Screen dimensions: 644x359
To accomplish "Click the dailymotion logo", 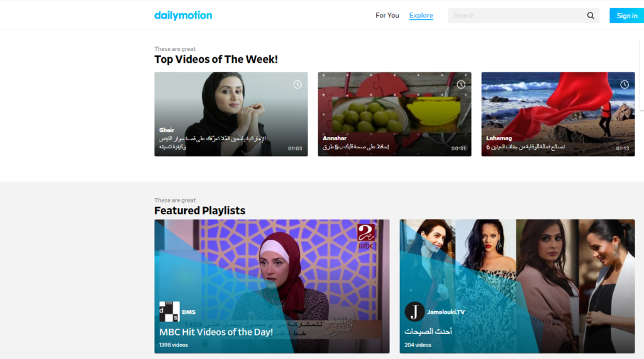I will click(183, 16).
